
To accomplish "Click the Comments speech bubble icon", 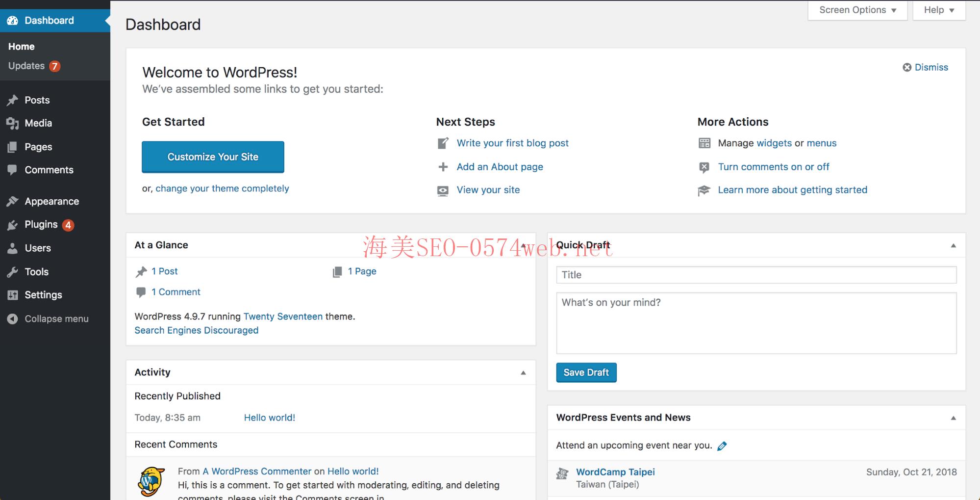I will pyautogui.click(x=13, y=170).
